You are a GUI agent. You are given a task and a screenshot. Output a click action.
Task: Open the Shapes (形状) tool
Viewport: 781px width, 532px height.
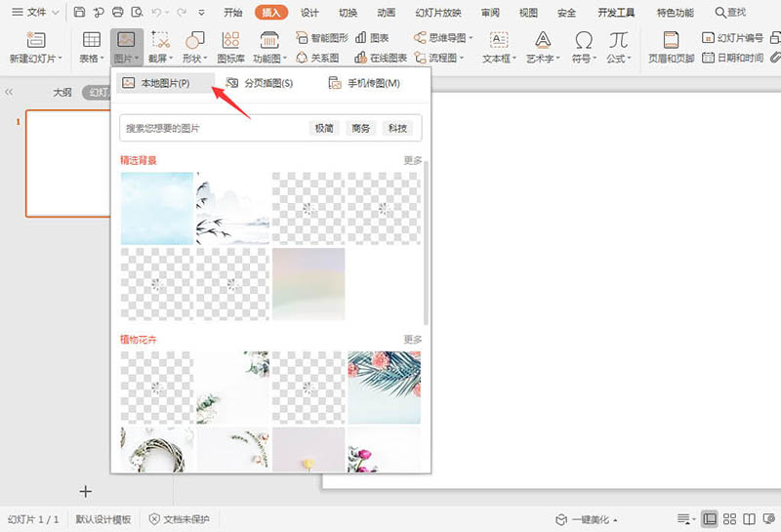(194, 47)
